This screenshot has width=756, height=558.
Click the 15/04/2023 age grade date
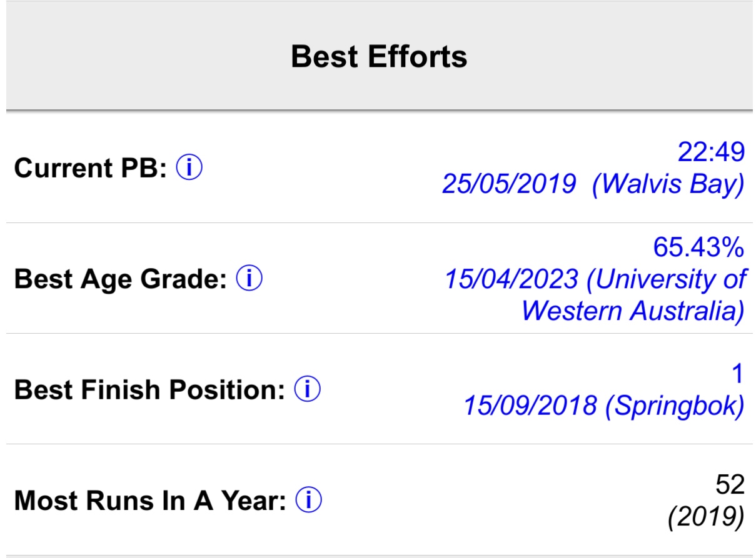coord(512,279)
